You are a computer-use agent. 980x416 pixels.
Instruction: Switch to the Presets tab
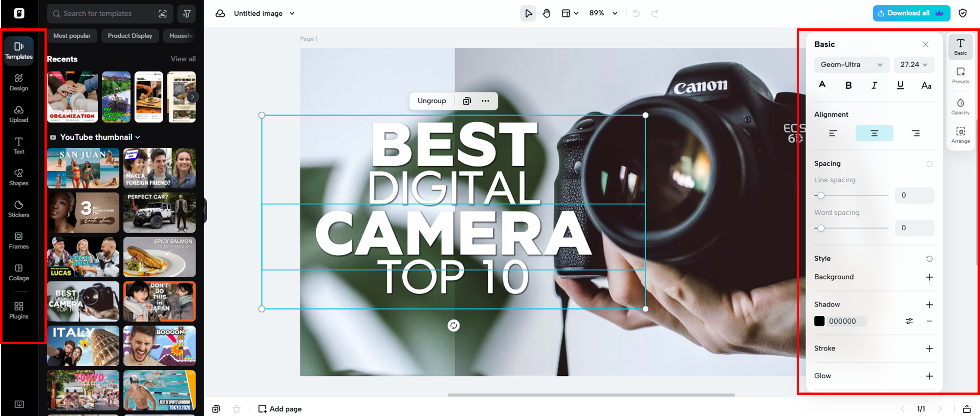coord(960,75)
